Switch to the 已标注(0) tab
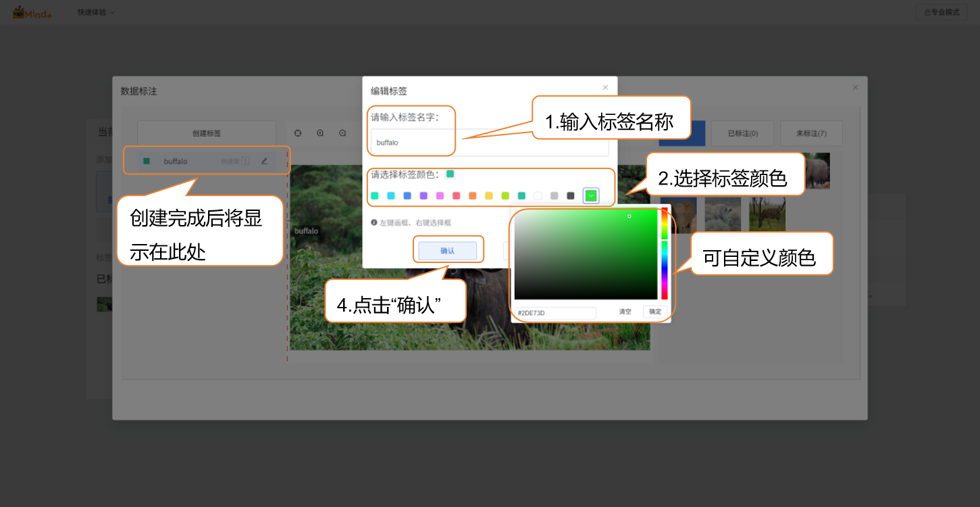The width and height of the screenshot is (980, 507). pos(742,133)
